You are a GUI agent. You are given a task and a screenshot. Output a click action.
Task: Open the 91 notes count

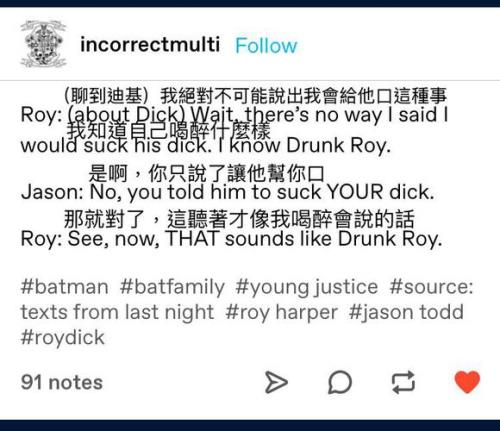click(x=62, y=382)
